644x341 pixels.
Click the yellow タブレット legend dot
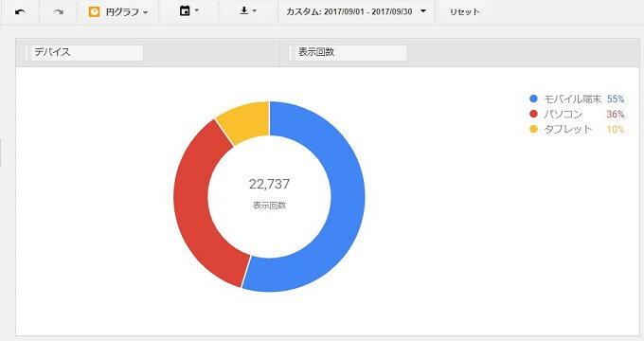(x=533, y=129)
